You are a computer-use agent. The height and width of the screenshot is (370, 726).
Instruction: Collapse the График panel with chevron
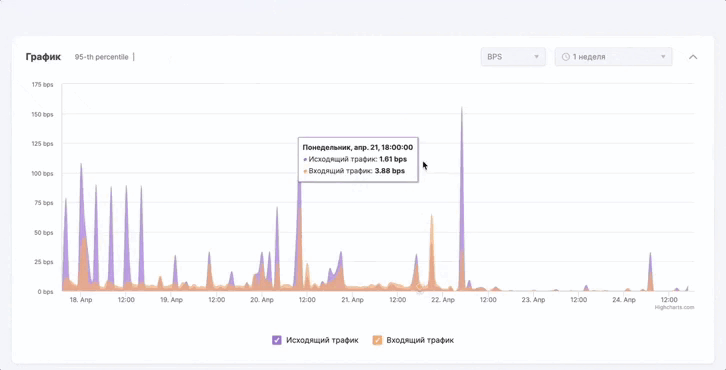pyautogui.click(x=693, y=57)
